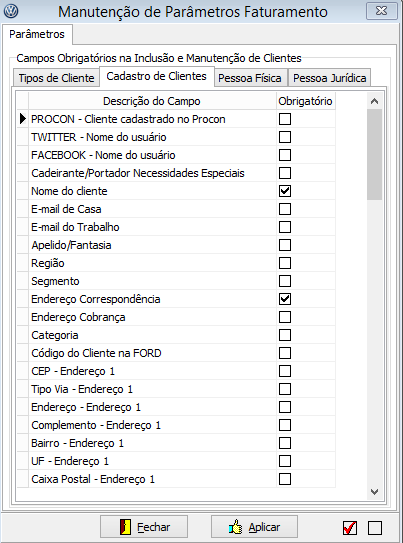Viewport: 403px width, 543px height.
Task: Uncheck the Nome do cliente required box
Action: (285, 191)
